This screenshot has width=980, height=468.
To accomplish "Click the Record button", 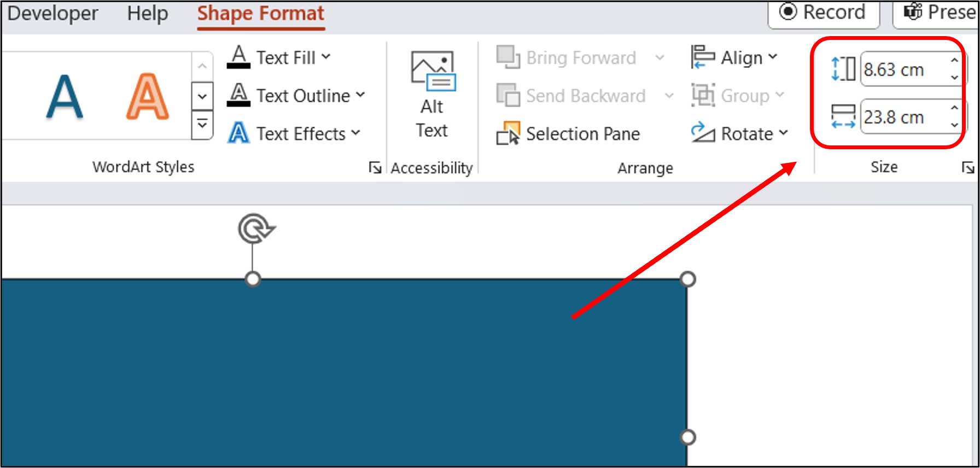I will [822, 12].
